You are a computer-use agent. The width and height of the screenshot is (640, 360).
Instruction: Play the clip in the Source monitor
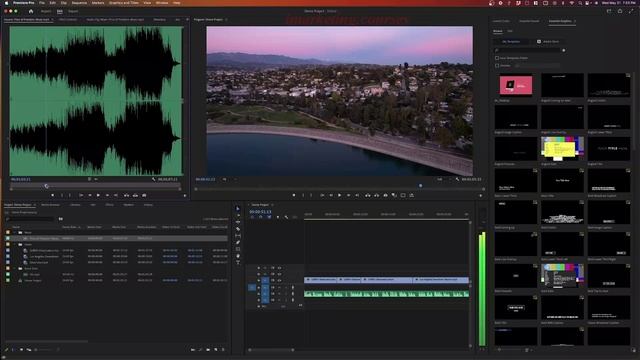(x=98, y=196)
